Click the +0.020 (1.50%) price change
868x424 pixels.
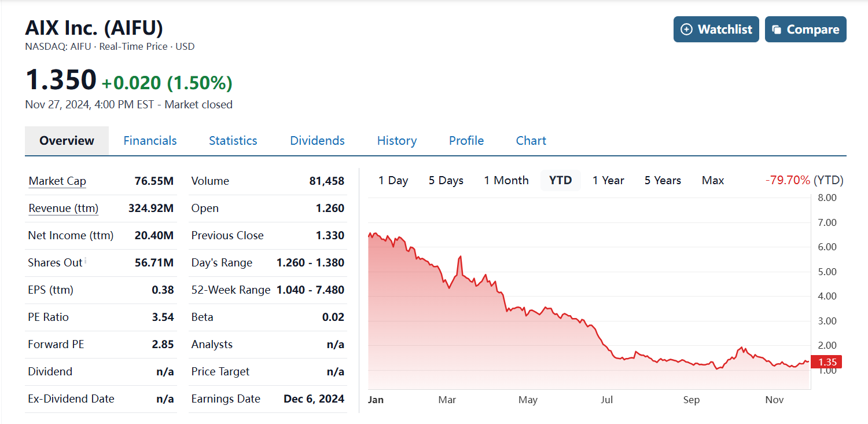tap(167, 83)
